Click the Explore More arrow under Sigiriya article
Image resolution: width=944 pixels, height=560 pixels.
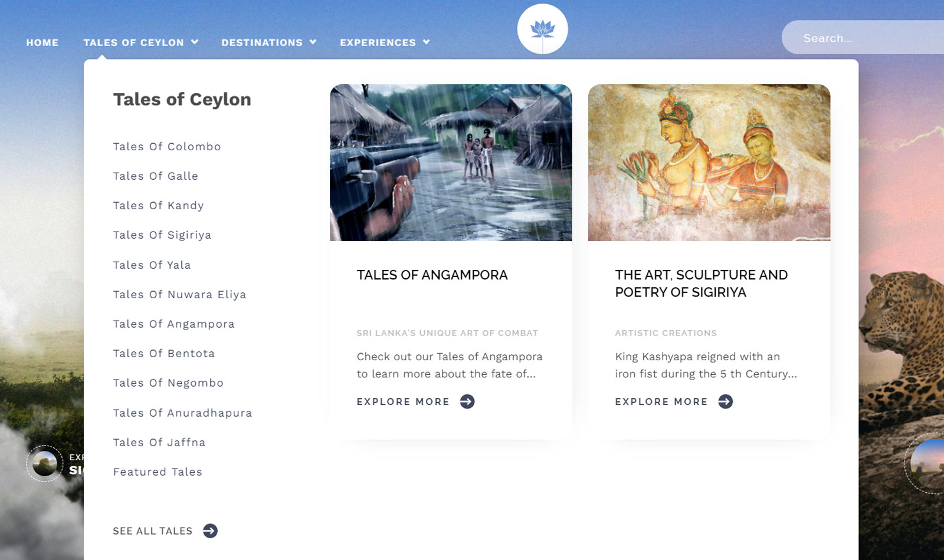pos(726,401)
